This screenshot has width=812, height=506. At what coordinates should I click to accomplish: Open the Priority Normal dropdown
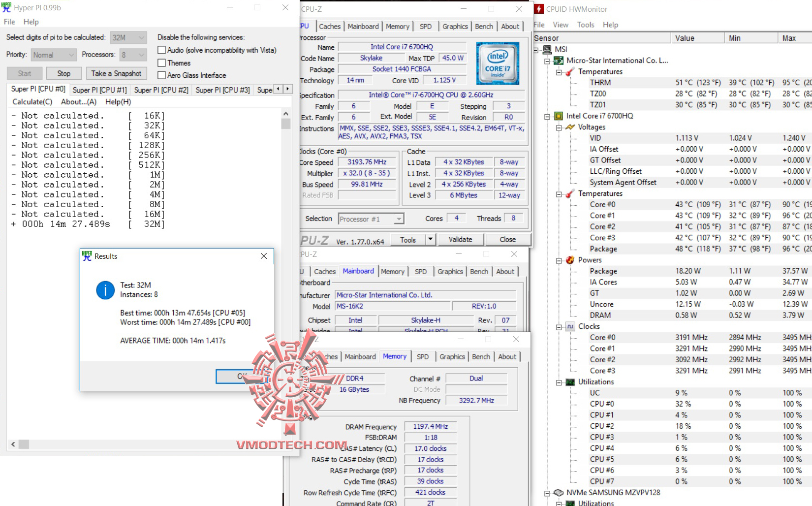54,55
